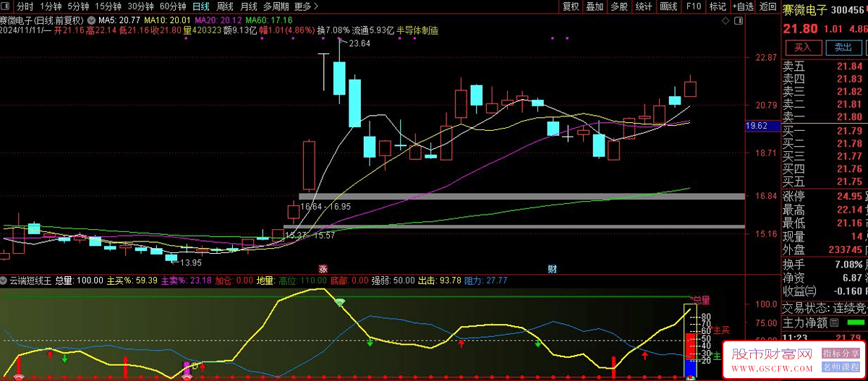Click the MA10: 20.01 label
This screenshot has width=868, height=381.
coord(168,20)
